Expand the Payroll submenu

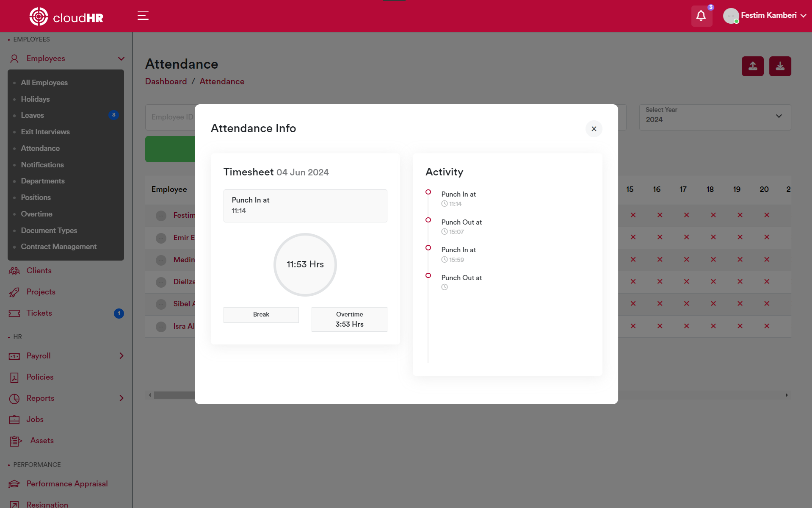[121, 356]
